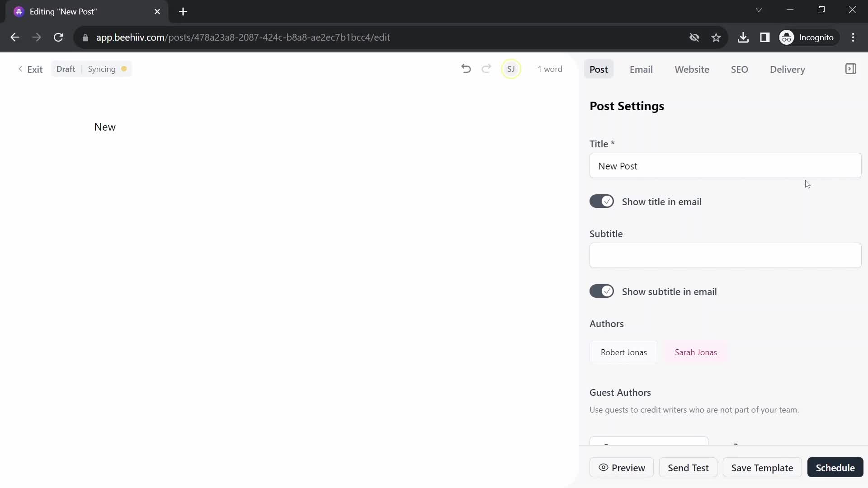
Task: Open the SEO settings tab
Action: [x=740, y=69]
